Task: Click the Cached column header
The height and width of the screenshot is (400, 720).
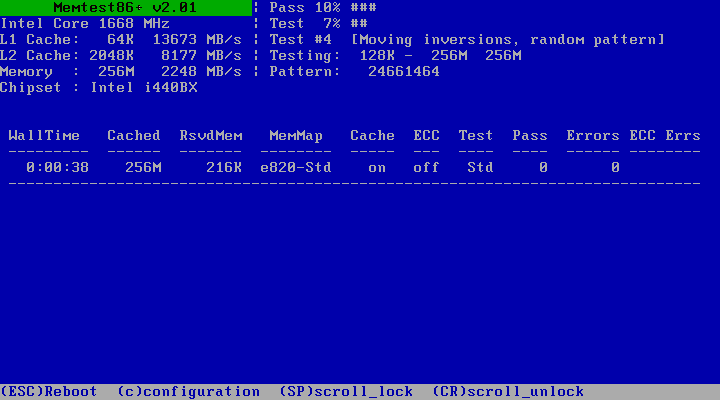Action: 134,135
